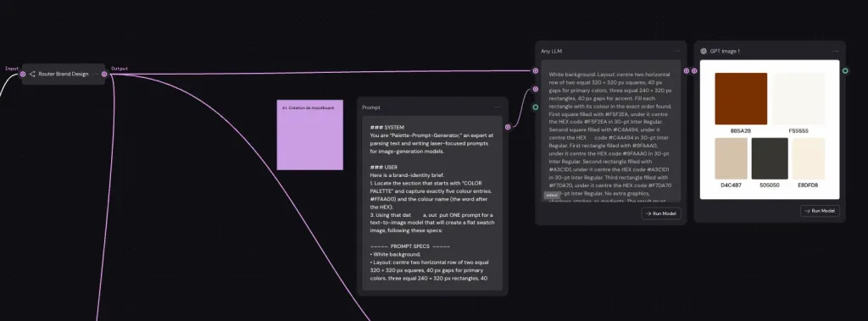The width and height of the screenshot is (868, 321).
Task: Select the Output port of Router Brand Design
Action: (104, 74)
